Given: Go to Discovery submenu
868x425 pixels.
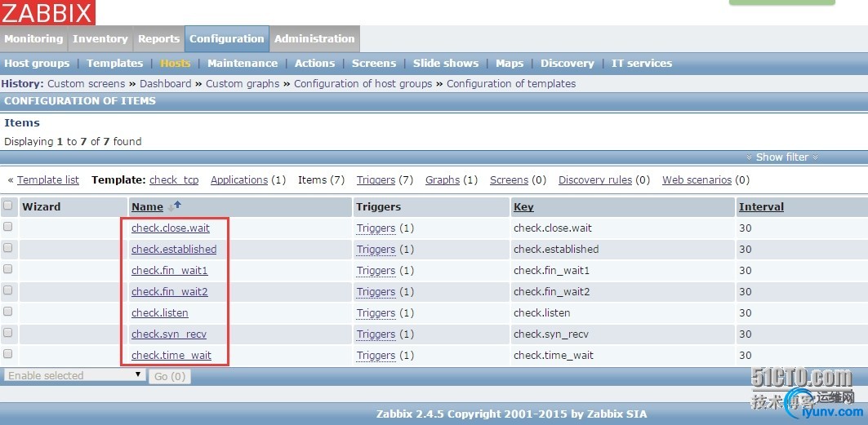Looking at the screenshot, I should (568, 63).
